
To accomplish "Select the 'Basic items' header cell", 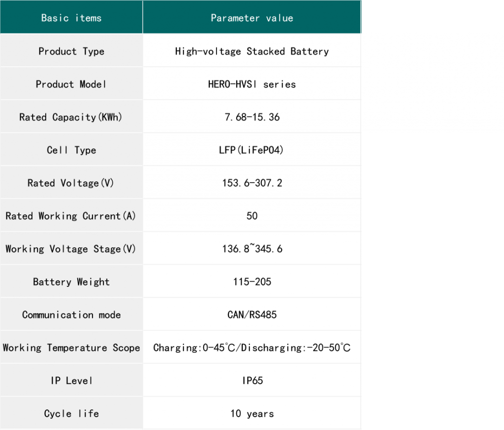I will point(71,17).
